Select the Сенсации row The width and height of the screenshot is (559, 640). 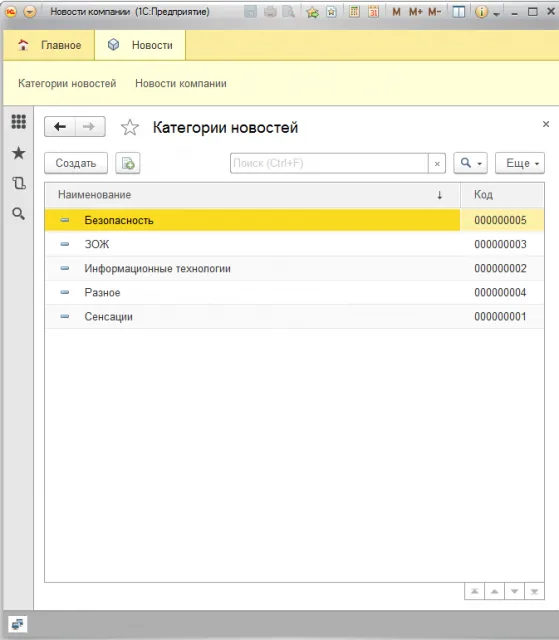click(x=294, y=317)
